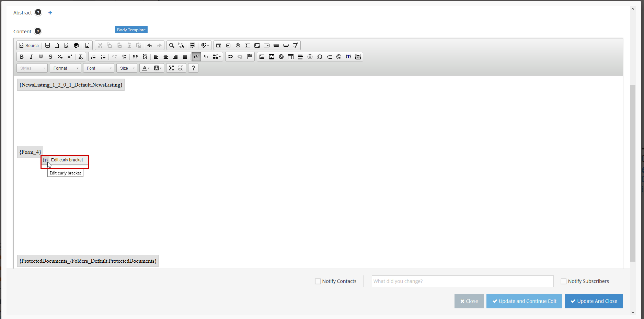Open the Paragraph Format dropdown

pyautogui.click(x=65, y=68)
